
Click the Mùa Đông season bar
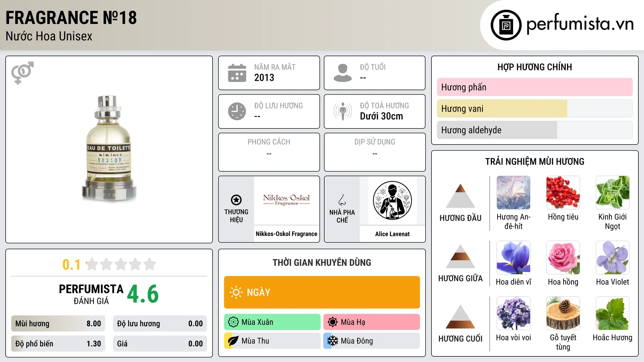(372, 341)
